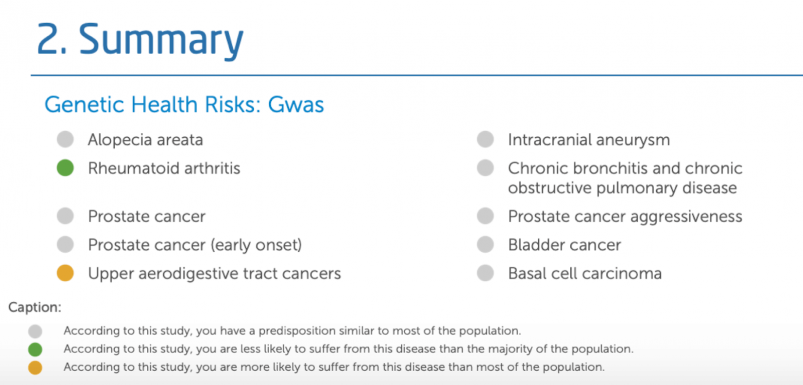803x385 pixels.
Task: Select the Intracranial aneurysm item
Action: pos(589,140)
